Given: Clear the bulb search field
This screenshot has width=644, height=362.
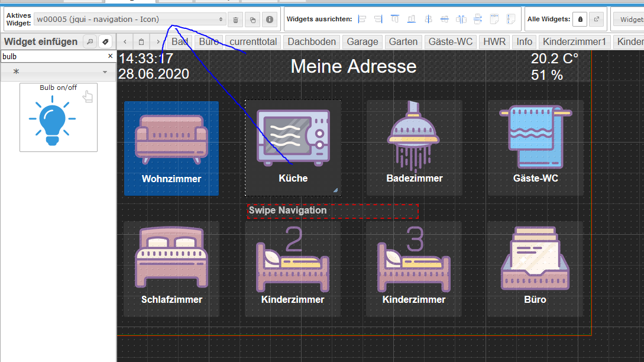Looking at the screenshot, I should point(110,56).
